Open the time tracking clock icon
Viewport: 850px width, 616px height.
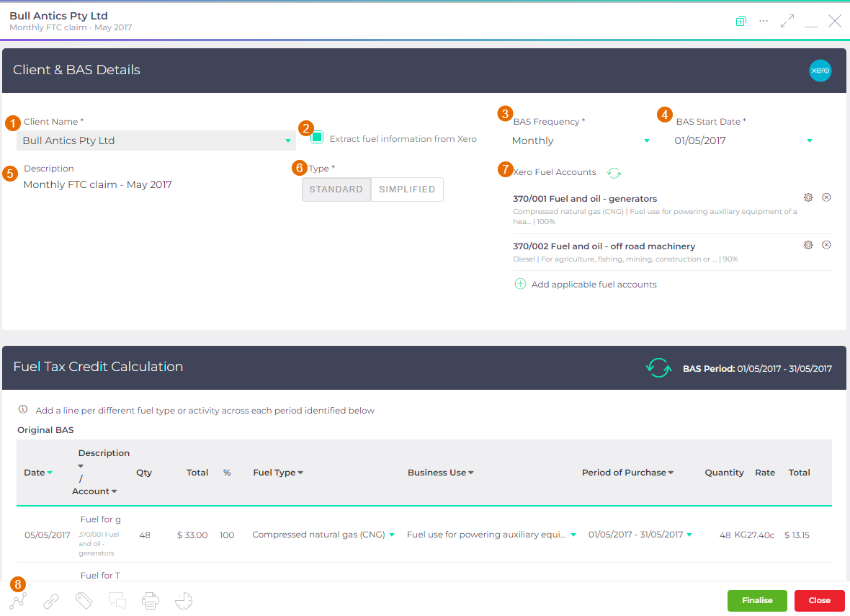click(184, 601)
